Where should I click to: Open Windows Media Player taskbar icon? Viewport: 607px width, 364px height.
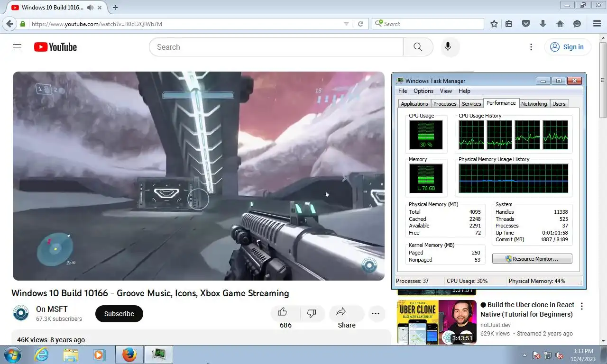(x=99, y=355)
